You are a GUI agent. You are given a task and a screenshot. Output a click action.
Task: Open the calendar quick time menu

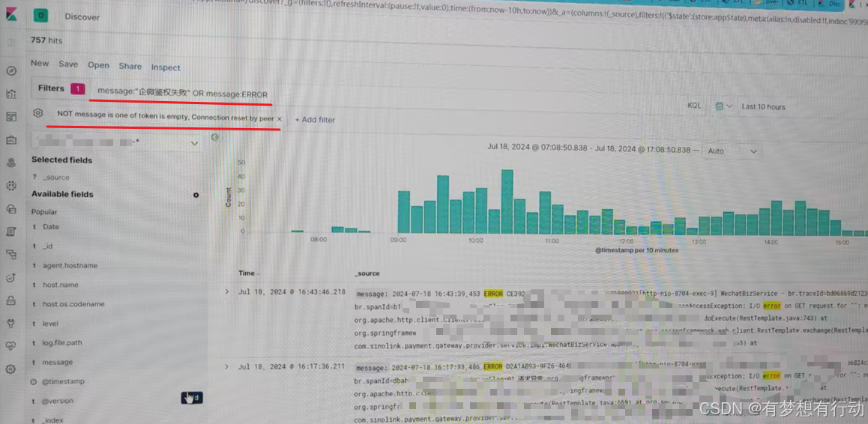(x=723, y=106)
